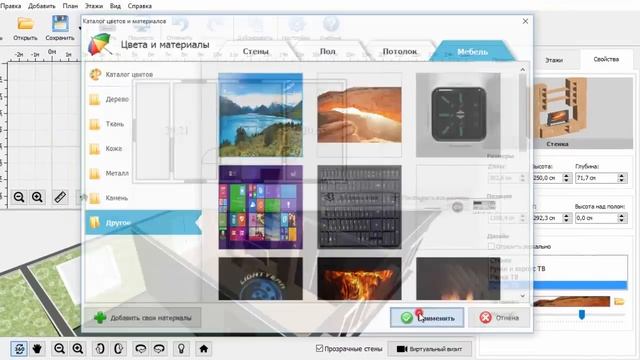Switch to the Свойства panel tab
This screenshot has width=640, height=360.
click(x=606, y=59)
